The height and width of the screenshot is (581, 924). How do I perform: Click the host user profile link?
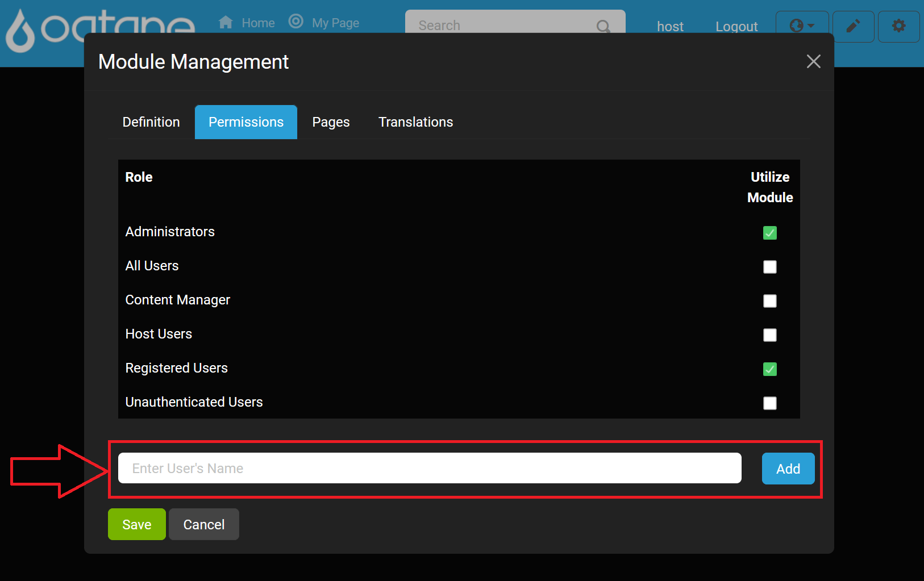(x=670, y=27)
